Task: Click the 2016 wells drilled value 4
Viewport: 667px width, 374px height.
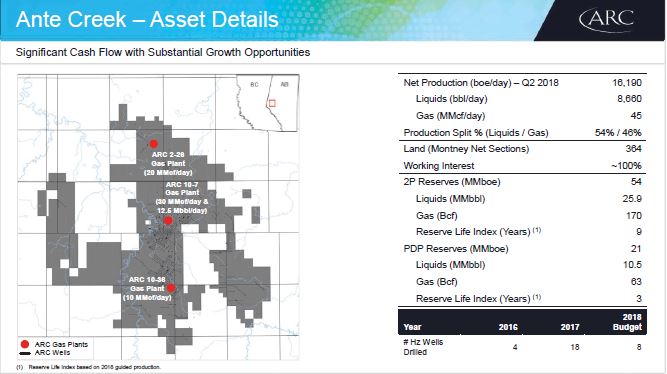Action: (515, 347)
